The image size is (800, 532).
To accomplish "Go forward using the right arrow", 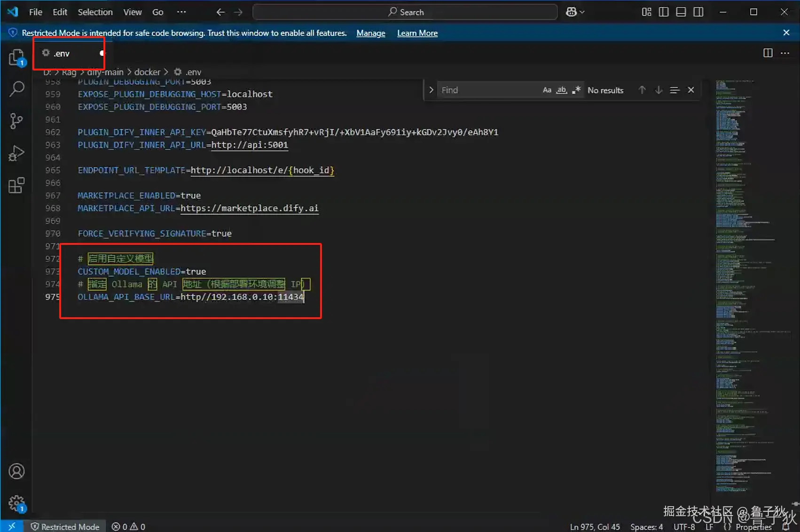I will [x=238, y=12].
